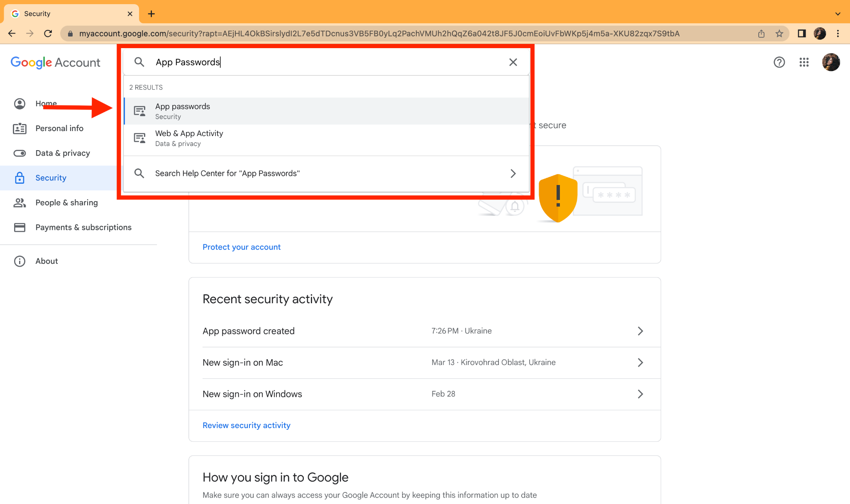This screenshot has height=504, width=850.
Task: Click the search magnifier icon in the search box
Action: coord(139,62)
